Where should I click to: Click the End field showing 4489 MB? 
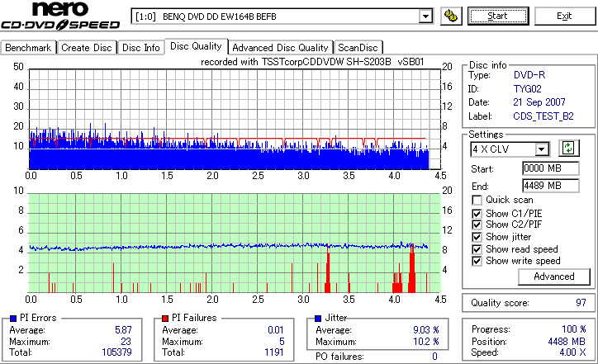(x=550, y=186)
